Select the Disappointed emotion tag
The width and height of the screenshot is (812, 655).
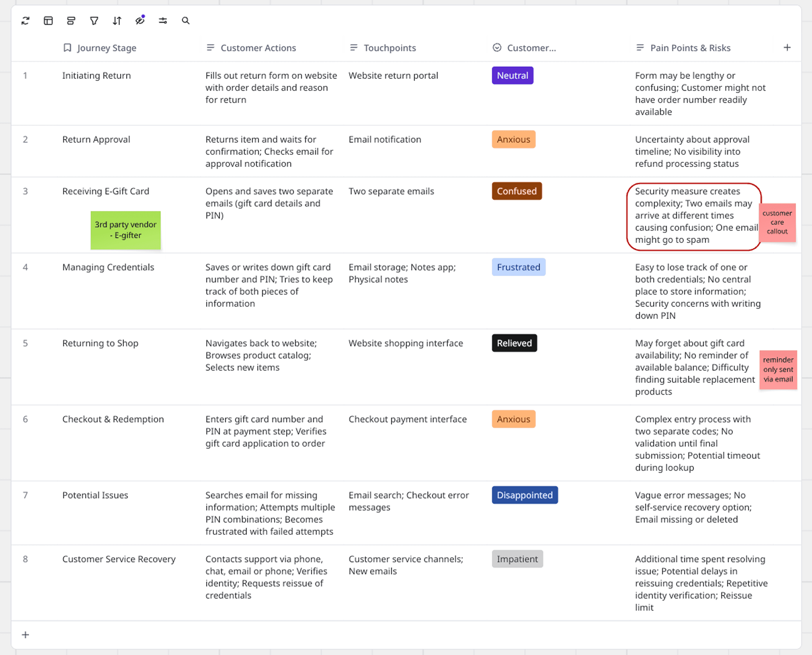pos(524,495)
